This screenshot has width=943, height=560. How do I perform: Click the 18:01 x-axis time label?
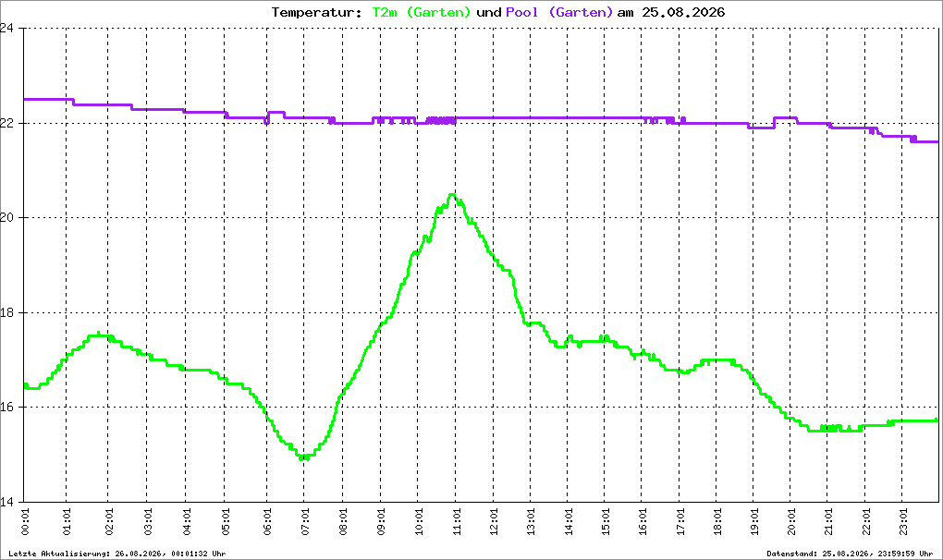point(717,521)
